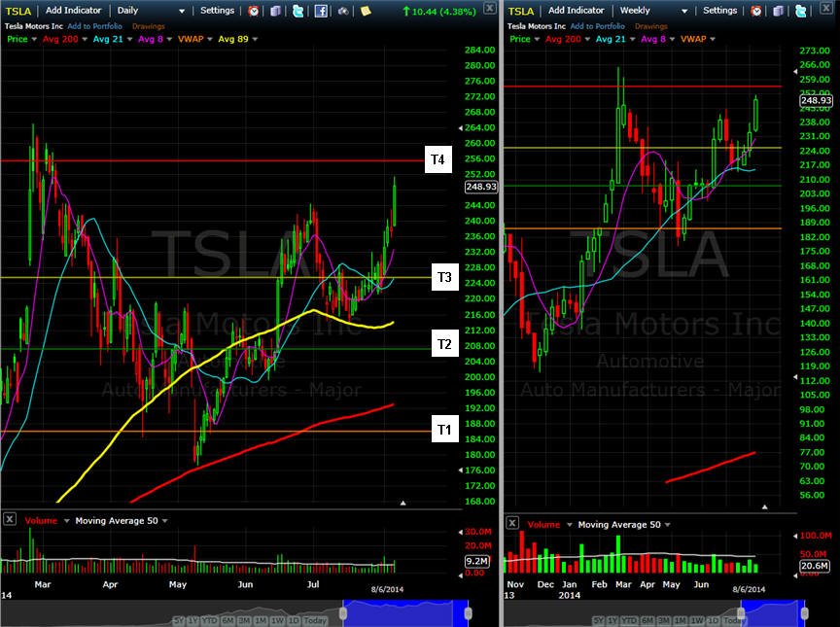Open the Drawings link on the Daily chart
The width and height of the screenshot is (840, 627).
(149, 26)
